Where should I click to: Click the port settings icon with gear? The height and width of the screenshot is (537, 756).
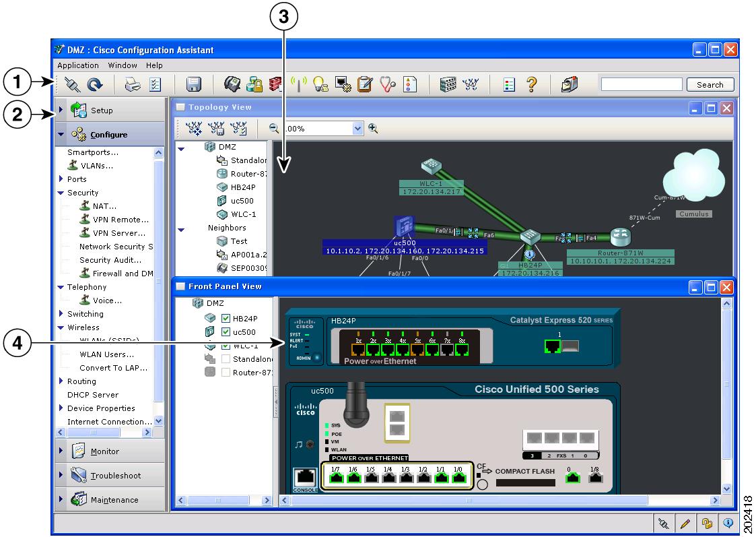coord(343,84)
